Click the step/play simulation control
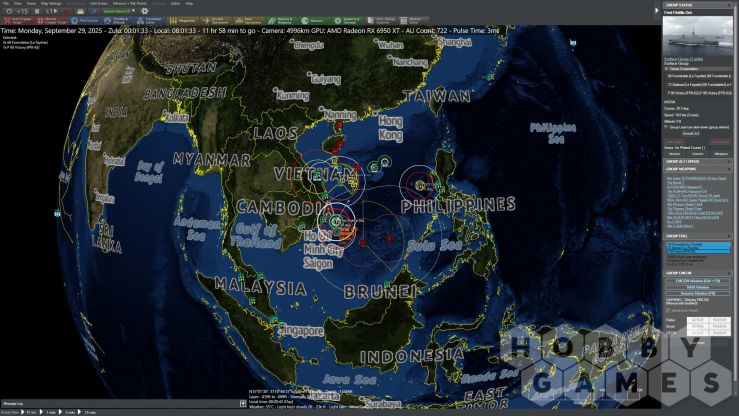 click(x=51, y=11)
